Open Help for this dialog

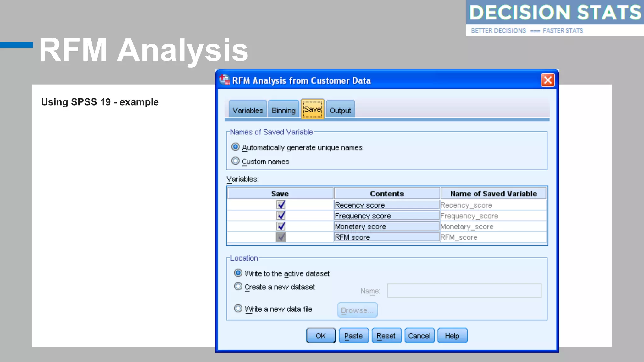(452, 336)
